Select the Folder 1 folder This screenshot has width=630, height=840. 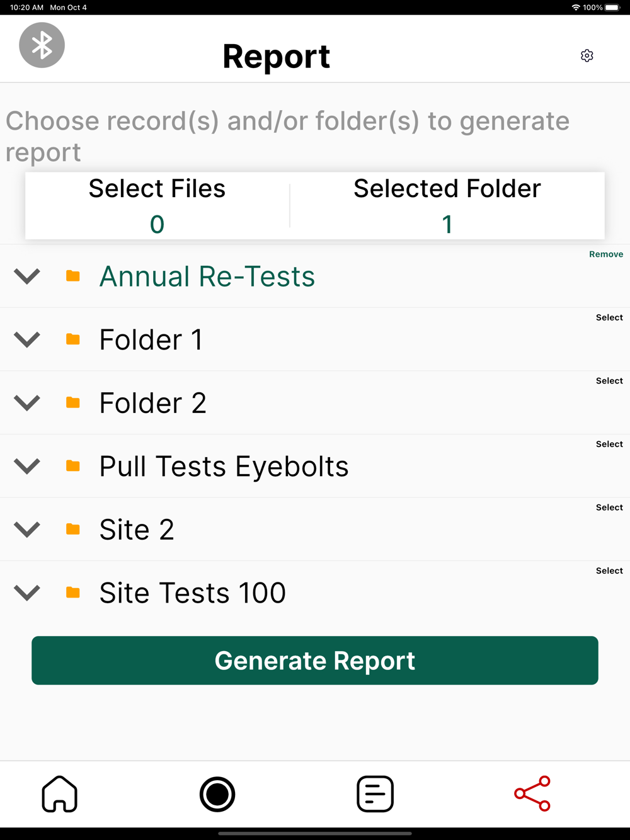[x=609, y=317]
